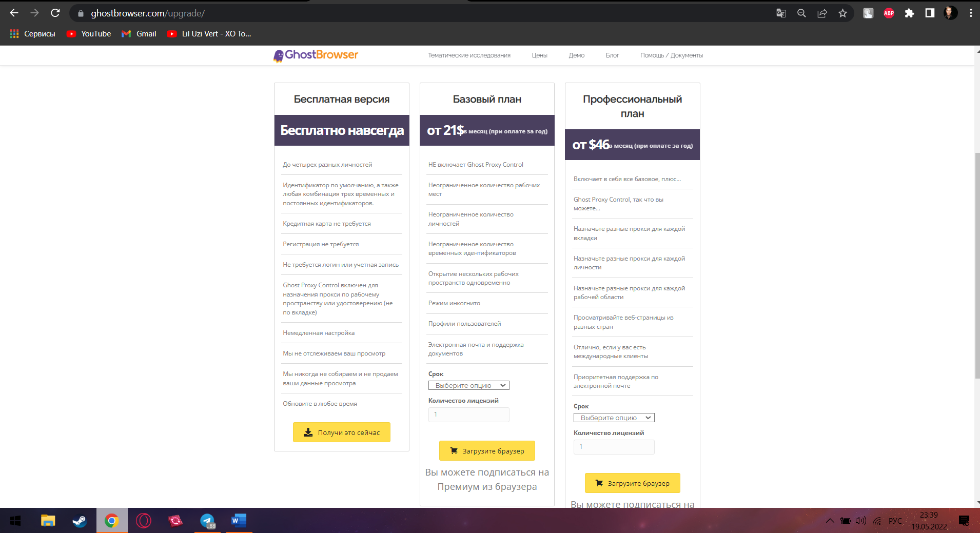This screenshot has width=980, height=533.
Task: Click license quantity field in Базовый план
Action: (469, 414)
